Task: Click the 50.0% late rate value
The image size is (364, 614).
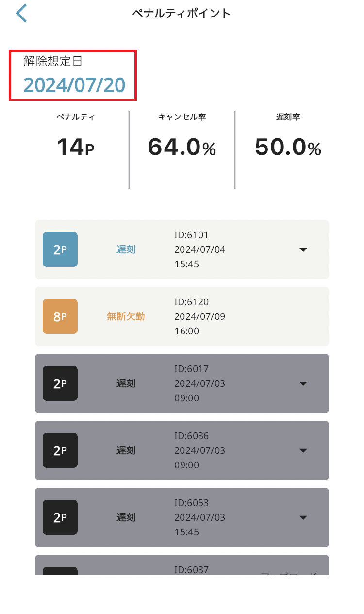Action: point(288,147)
